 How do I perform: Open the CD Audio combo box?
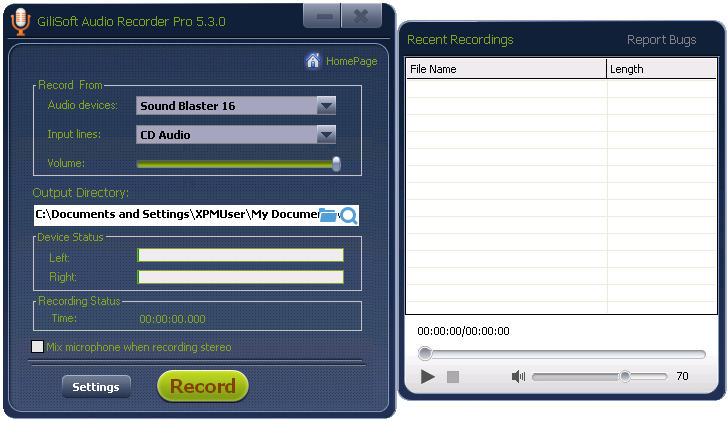[x=236, y=135]
